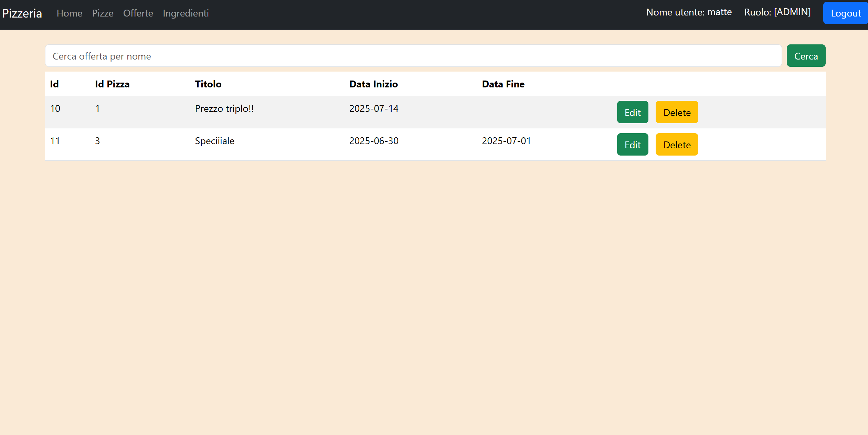The height and width of the screenshot is (435, 868).
Task: Focus the 'Cerca offerta per nome' field
Action: pos(413,56)
